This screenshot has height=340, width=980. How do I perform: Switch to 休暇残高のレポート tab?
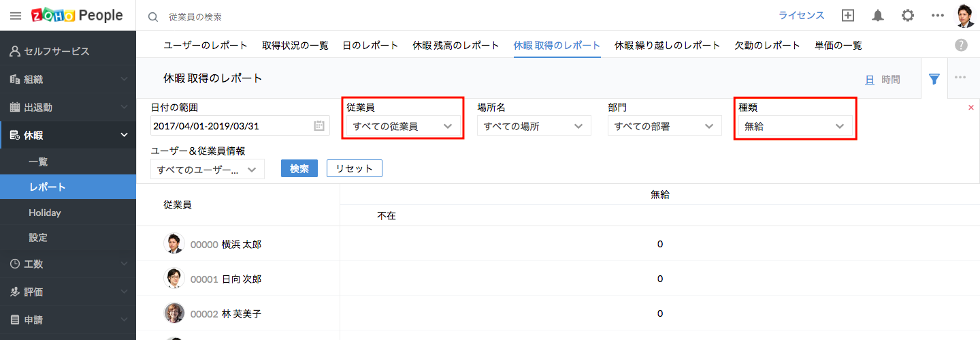click(x=455, y=46)
